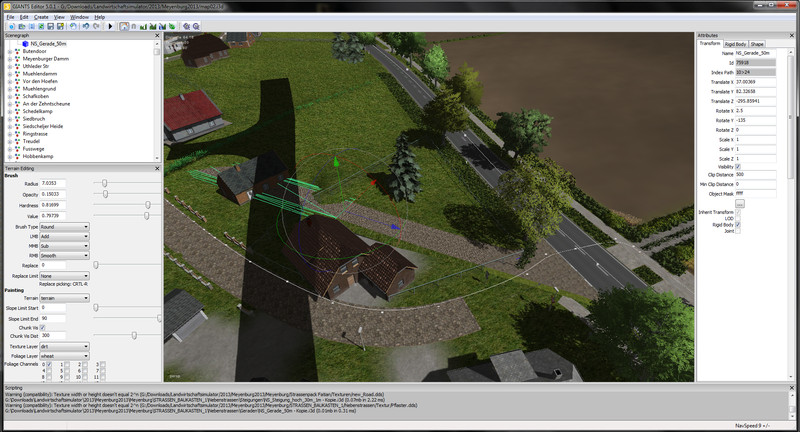Open the LMB Add dropdown
The height and width of the screenshot is (432, 800).
(64, 236)
